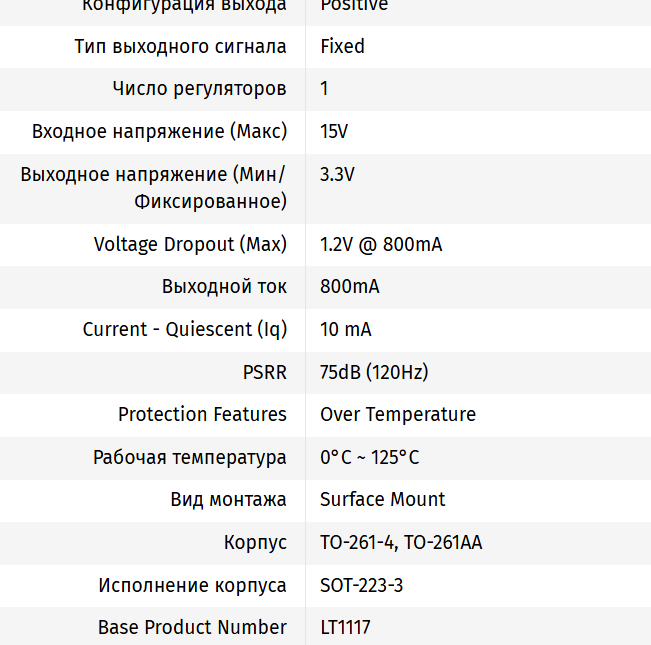Click the "Fixed" output type value
Image resolution: width=651 pixels, height=645 pixels.
tap(342, 46)
